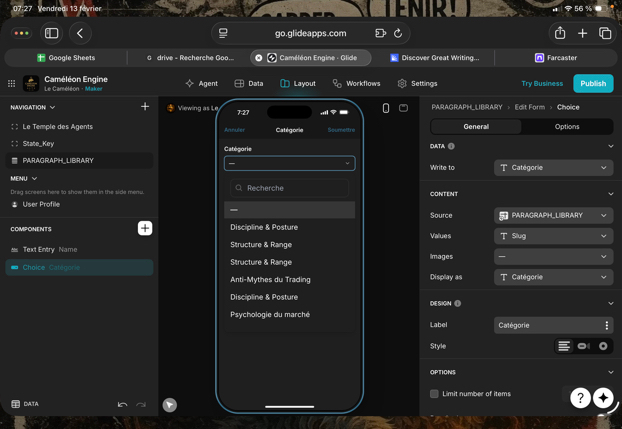Add a new component with plus button
Image resolution: width=622 pixels, height=429 pixels.
coord(145,229)
